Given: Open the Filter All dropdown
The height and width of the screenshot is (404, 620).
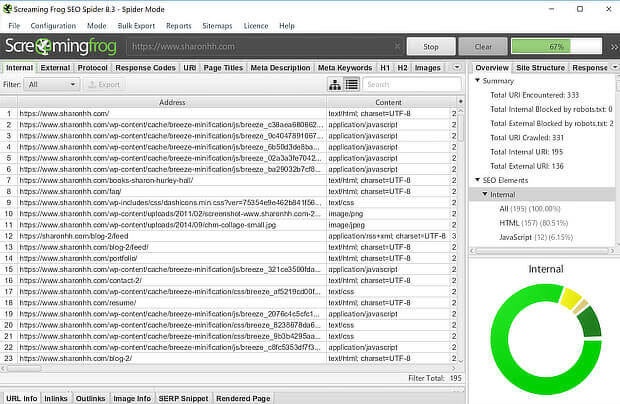Looking at the screenshot, I should point(52,85).
